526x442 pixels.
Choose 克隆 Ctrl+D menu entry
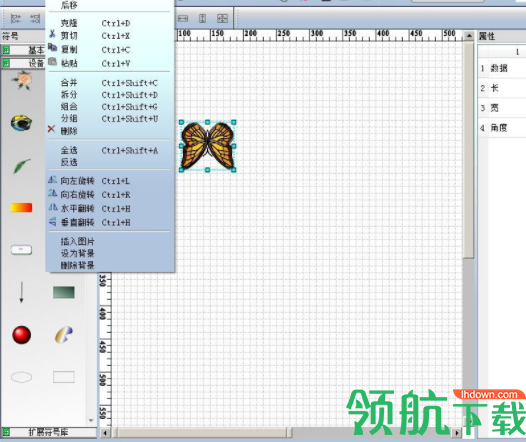(x=110, y=23)
